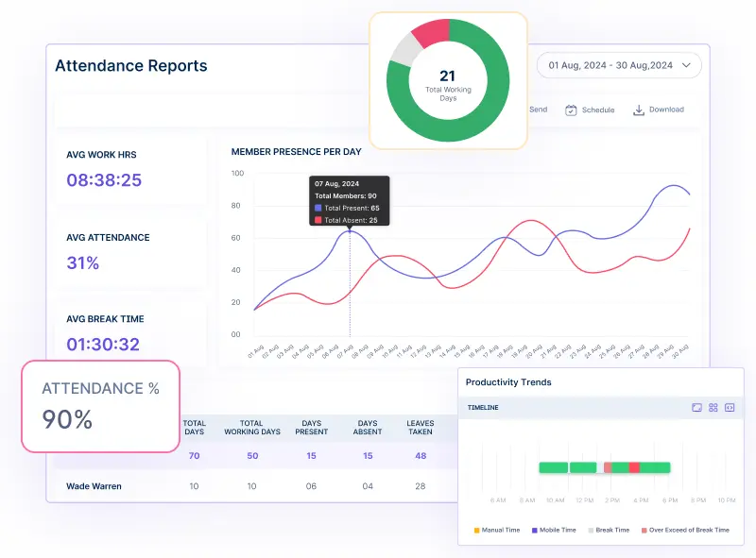The height and width of the screenshot is (558, 756).
Task: Select the first timeline view icon
Action: [x=696, y=408]
